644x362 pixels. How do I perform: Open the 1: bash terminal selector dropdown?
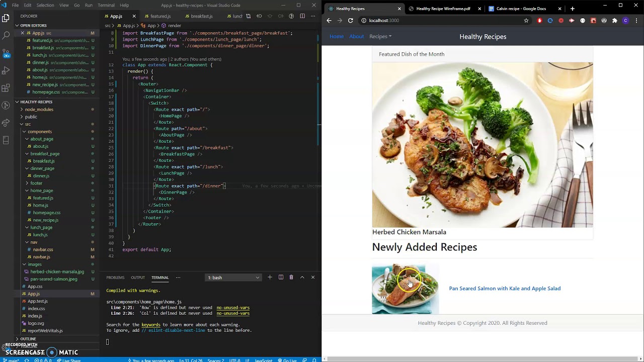pos(233,278)
